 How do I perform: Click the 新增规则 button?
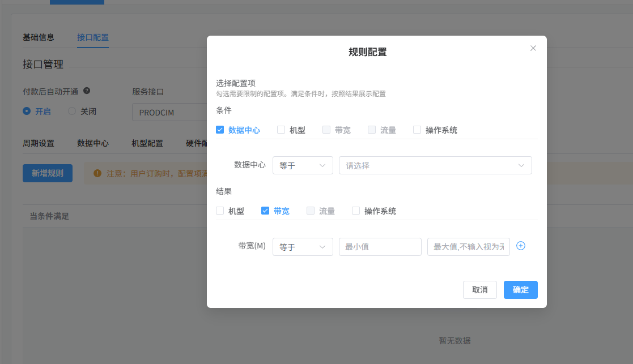tap(48, 173)
